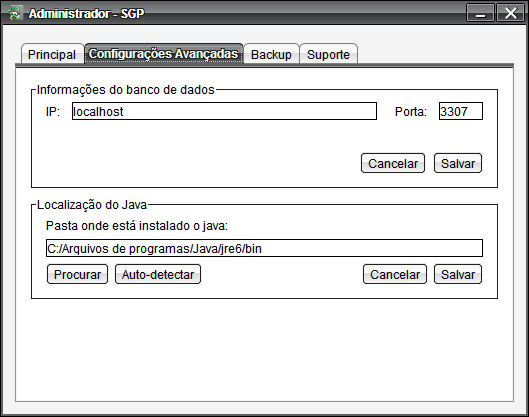Click the 'Pasta onde está instalado o java' label

pos(137,226)
